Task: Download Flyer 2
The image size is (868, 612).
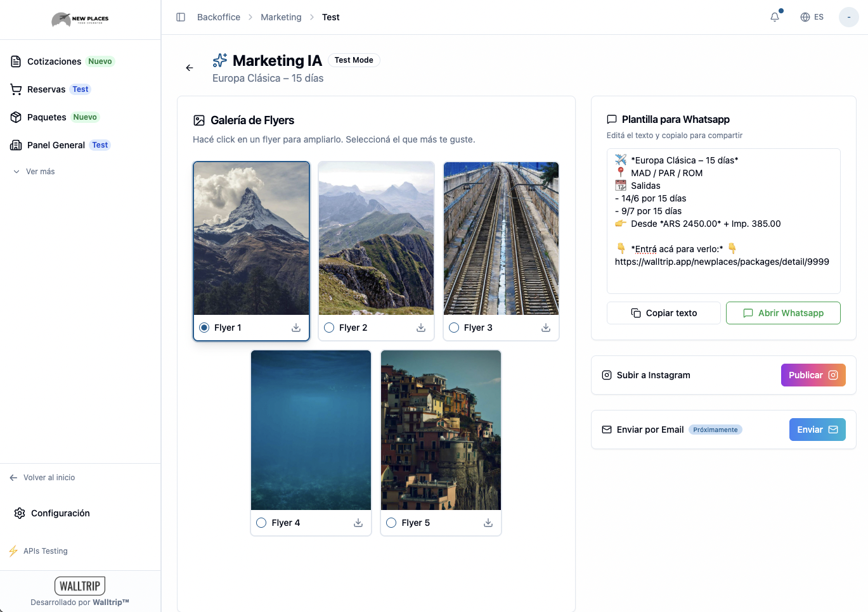Action: (x=421, y=328)
